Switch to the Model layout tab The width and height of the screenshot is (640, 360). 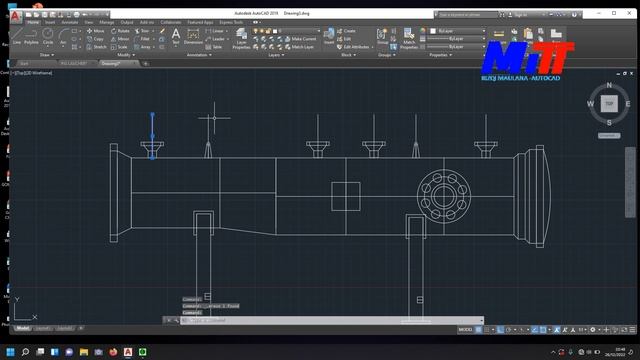22,328
